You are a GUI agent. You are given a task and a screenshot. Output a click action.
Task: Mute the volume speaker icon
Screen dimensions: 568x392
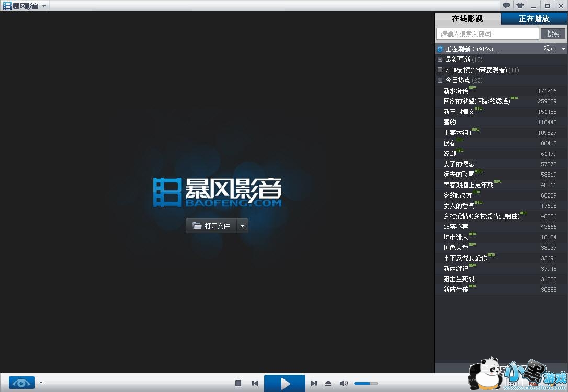[x=344, y=383]
